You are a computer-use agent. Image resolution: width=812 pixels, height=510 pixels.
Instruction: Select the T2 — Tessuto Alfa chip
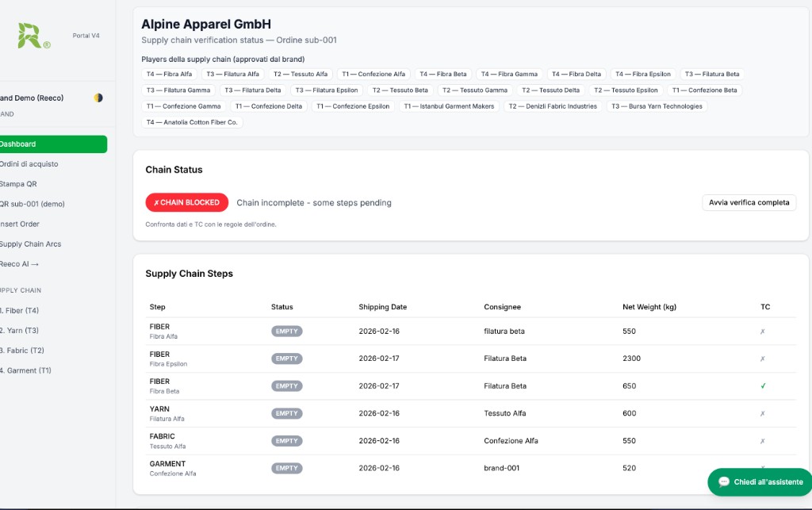point(301,74)
